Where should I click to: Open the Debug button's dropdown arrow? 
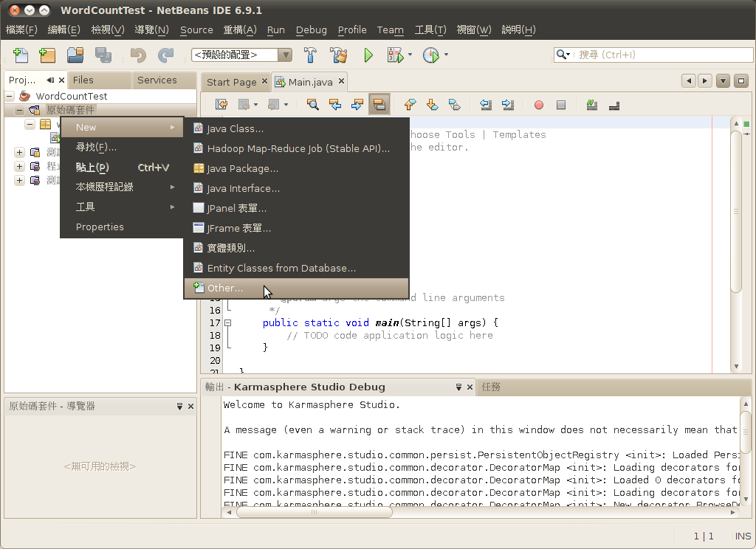click(410, 55)
